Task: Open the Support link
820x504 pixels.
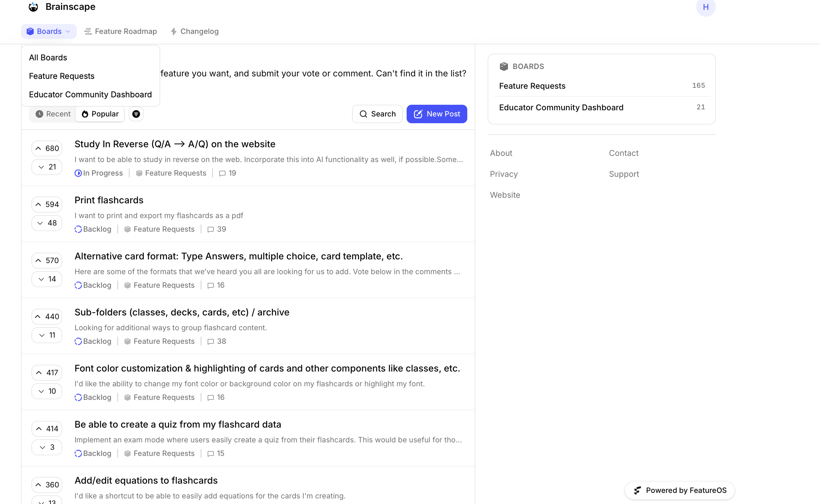Action: click(624, 174)
